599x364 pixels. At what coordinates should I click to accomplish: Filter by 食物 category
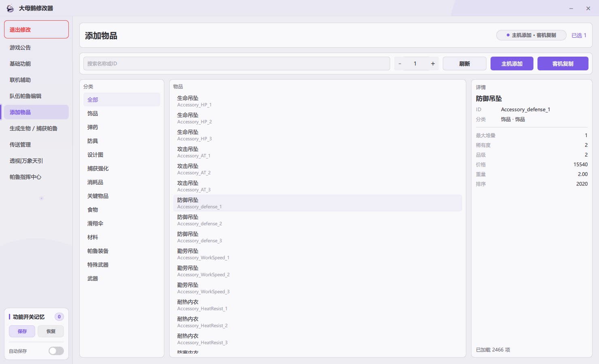(122, 210)
